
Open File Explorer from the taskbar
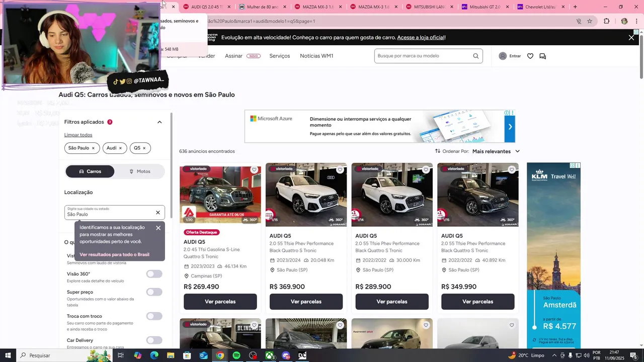click(x=171, y=355)
